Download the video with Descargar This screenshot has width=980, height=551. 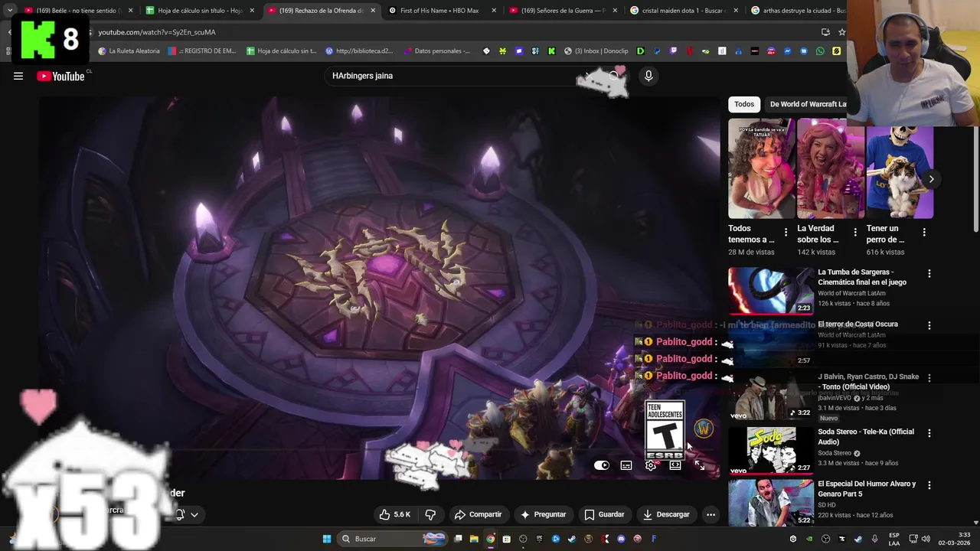tap(666, 514)
